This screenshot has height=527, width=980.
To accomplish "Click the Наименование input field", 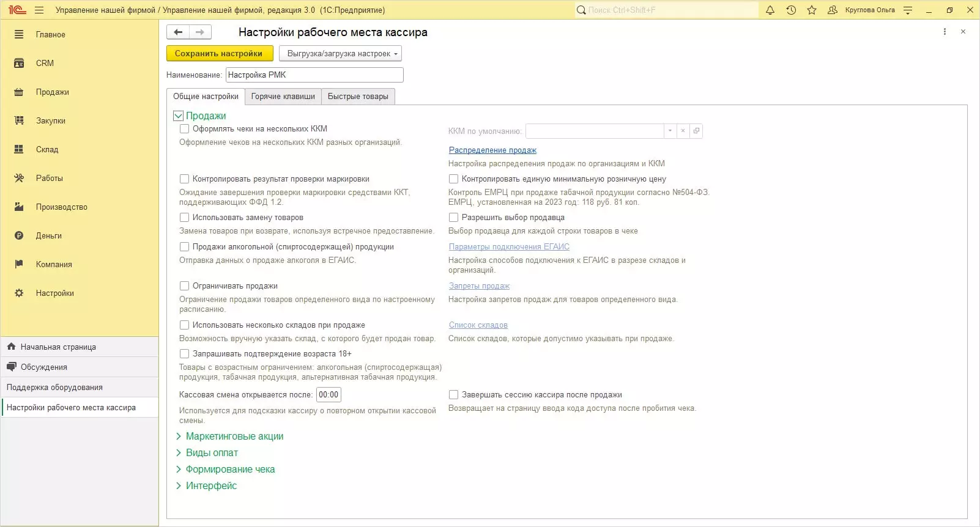I will [x=314, y=75].
